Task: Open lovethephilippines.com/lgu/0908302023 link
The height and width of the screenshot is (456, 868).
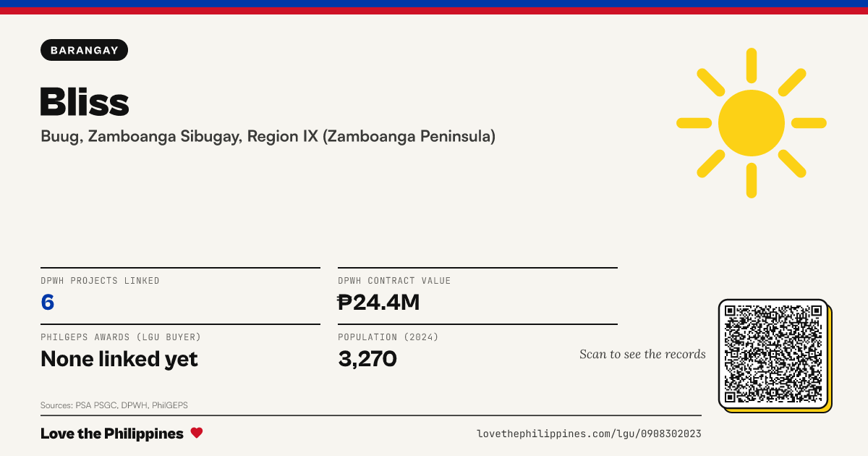Action: pyautogui.click(x=589, y=434)
